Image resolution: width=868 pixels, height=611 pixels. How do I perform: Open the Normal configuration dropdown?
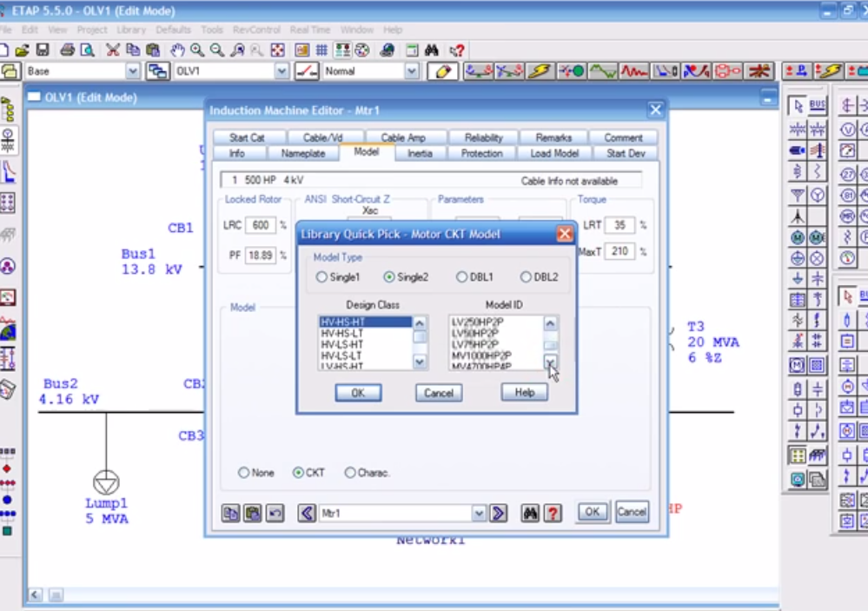click(x=411, y=71)
